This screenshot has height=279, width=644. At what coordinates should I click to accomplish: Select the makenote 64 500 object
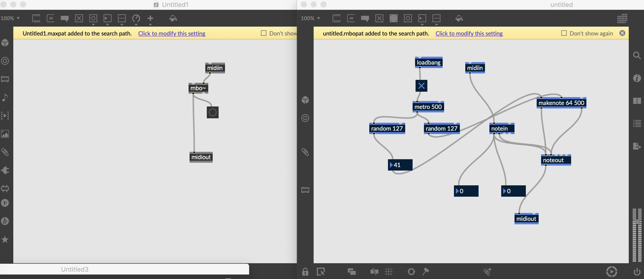tap(561, 103)
